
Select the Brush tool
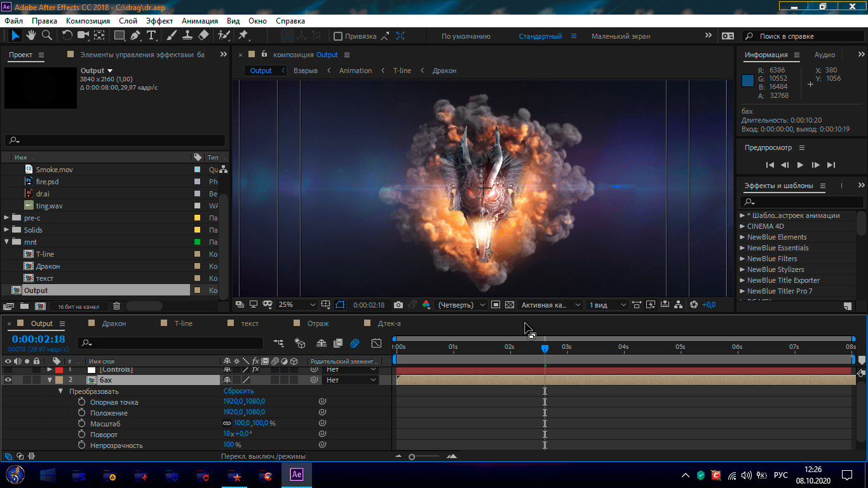(x=172, y=36)
